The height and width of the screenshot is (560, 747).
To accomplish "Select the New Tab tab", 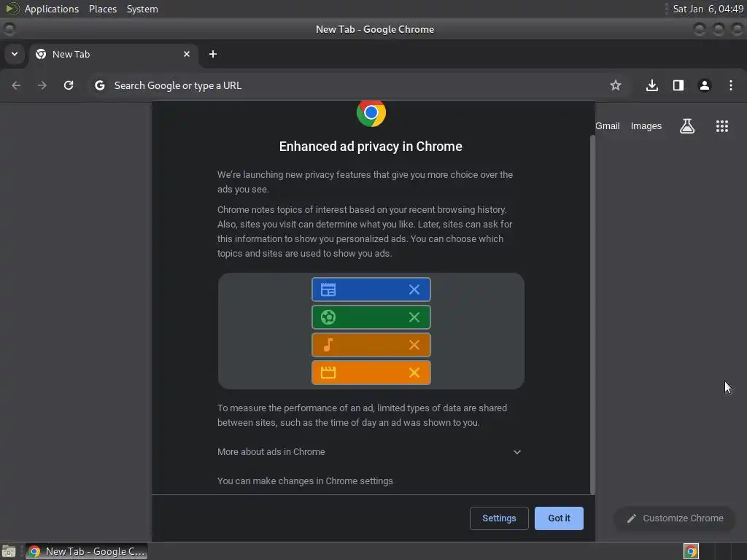I will 113,54.
